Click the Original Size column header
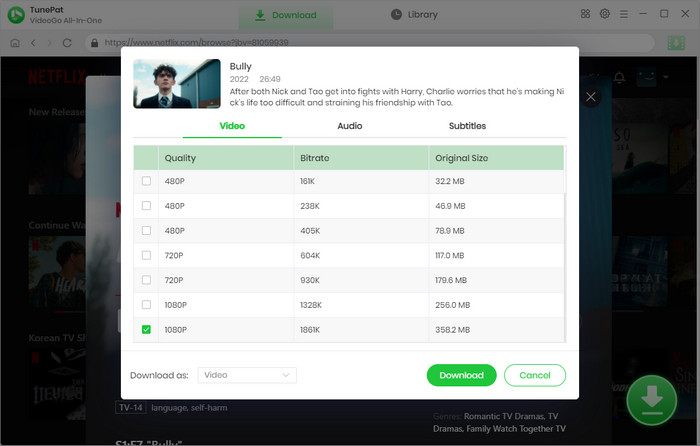 point(496,158)
